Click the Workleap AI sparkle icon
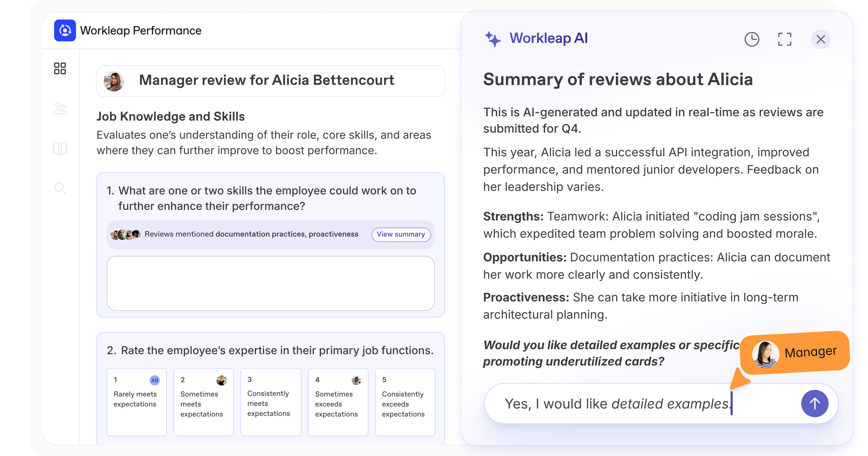This screenshot has width=868, height=456. tap(493, 39)
